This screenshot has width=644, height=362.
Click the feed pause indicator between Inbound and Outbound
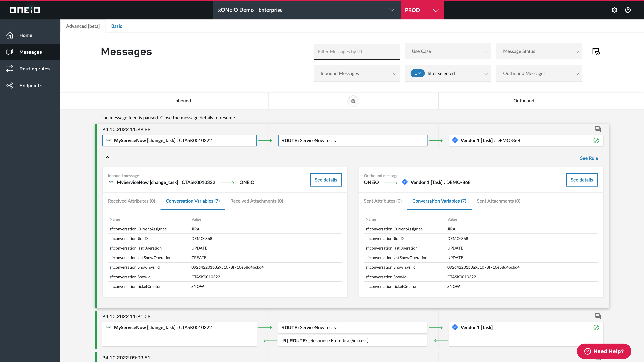click(x=353, y=101)
